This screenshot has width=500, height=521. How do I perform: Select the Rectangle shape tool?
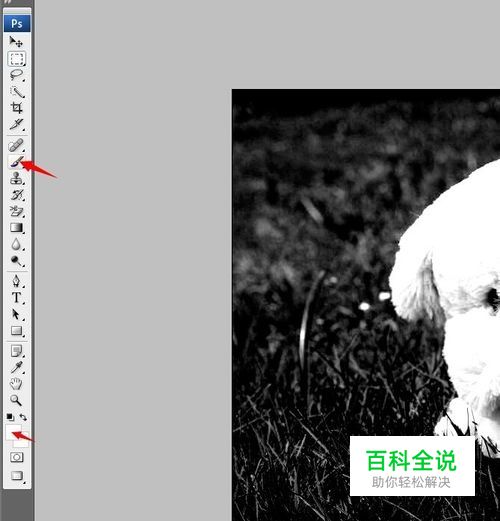pyautogui.click(x=16, y=331)
